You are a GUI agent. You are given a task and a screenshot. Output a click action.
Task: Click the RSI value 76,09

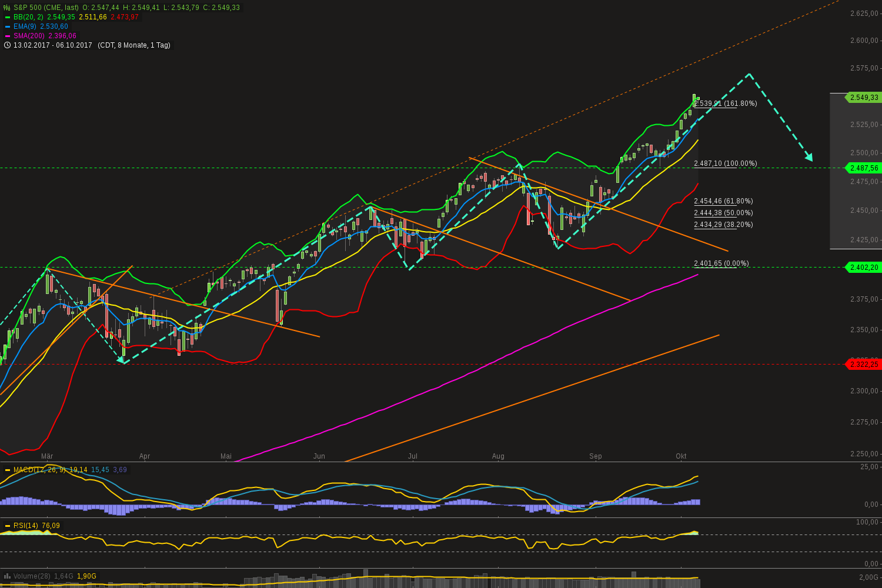[x=51, y=526]
